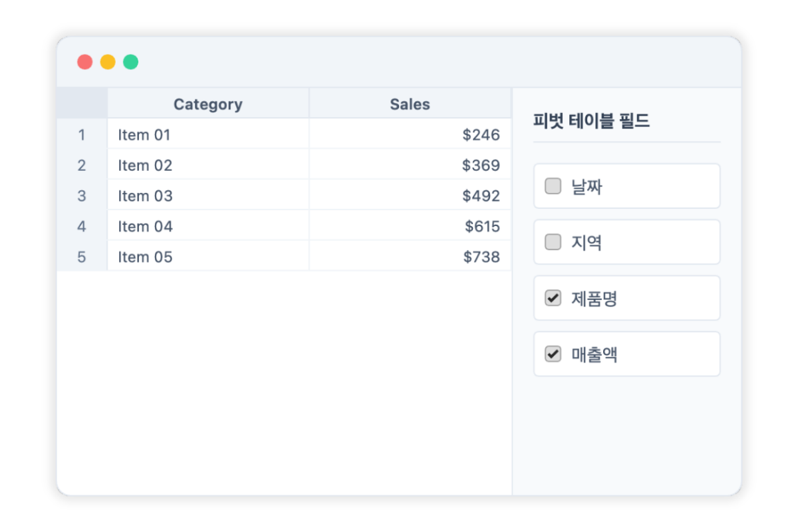The width and height of the screenshot is (798, 532).
Task: Uncheck the 제품명 field checkbox
Action: (553, 298)
